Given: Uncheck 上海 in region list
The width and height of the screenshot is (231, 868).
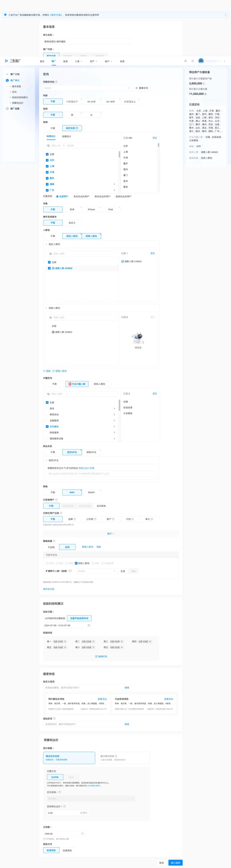Looking at the screenshot, I should tap(47, 166).
